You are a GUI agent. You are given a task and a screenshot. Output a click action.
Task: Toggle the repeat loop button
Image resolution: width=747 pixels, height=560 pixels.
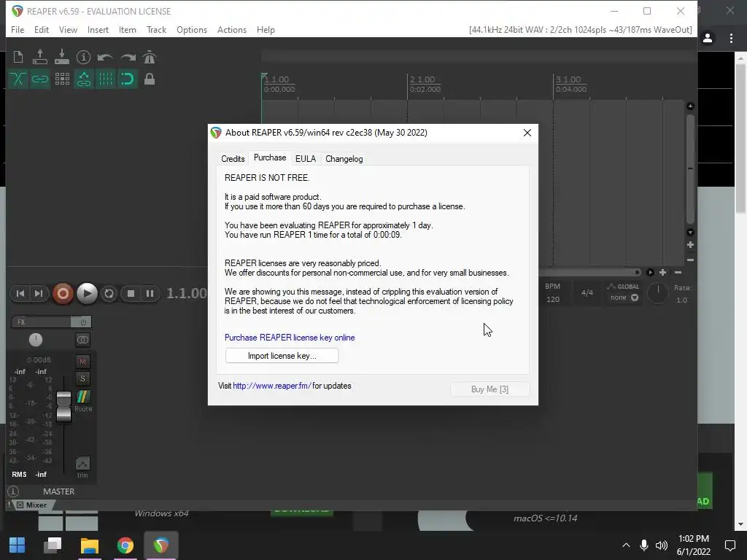pyautogui.click(x=109, y=294)
